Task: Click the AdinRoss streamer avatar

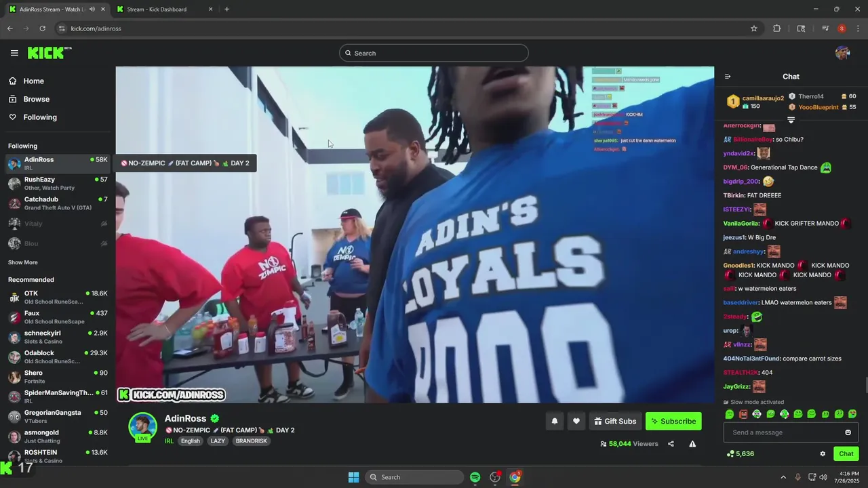Action: (x=143, y=427)
